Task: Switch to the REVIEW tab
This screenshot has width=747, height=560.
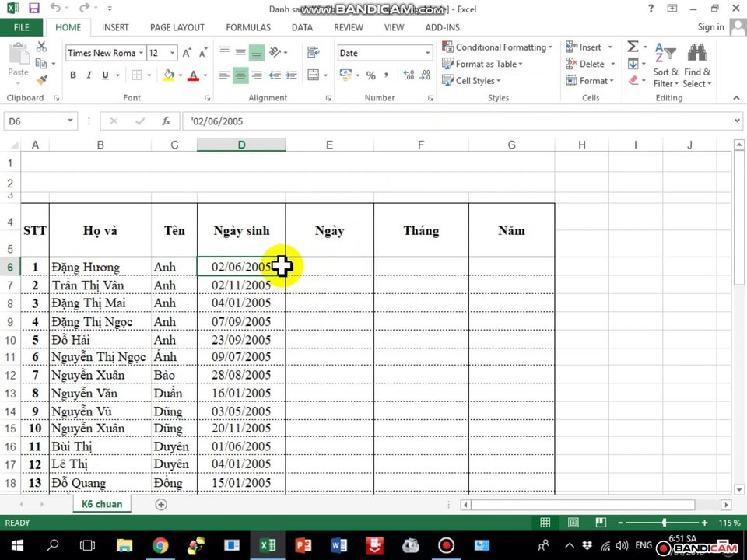Action: point(349,28)
